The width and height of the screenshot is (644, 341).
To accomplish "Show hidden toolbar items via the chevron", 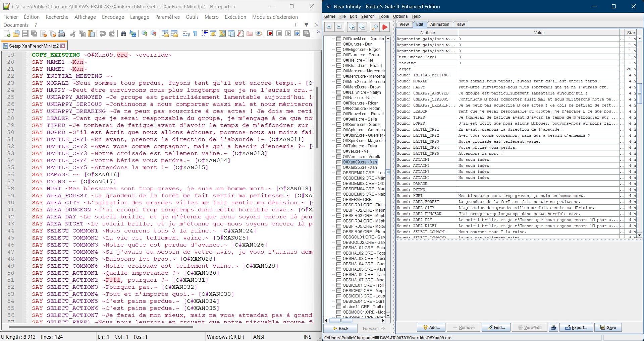I will pos(318,32).
